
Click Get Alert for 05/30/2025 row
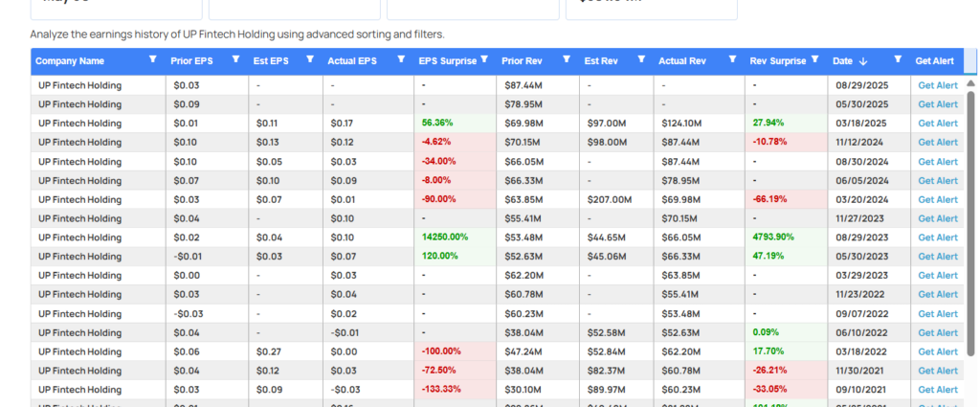pos(938,104)
